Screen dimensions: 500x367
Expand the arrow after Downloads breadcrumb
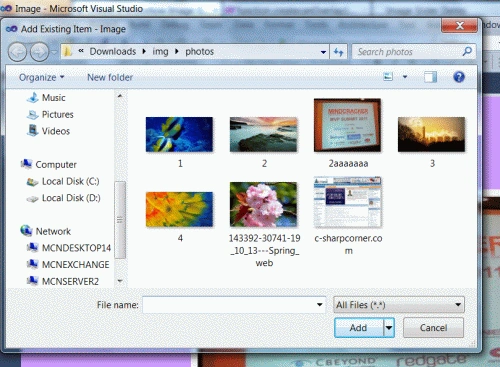tap(144, 52)
